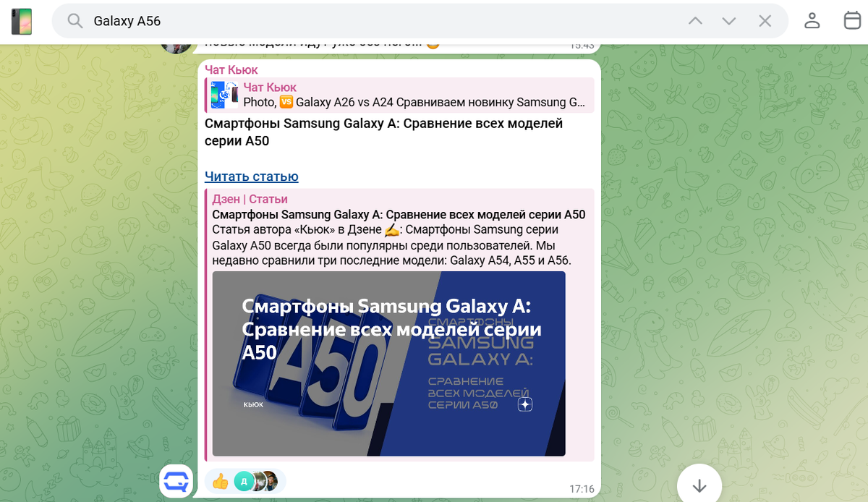Click the Дзен | Статьи preview source

pyautogui.click(x=250, y=199)
